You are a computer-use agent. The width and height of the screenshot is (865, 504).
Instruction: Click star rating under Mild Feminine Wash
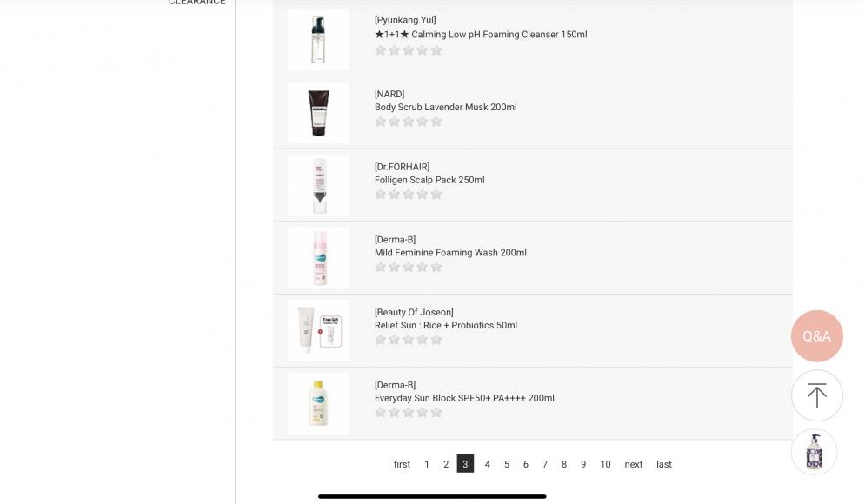click(x=409, y=267)
